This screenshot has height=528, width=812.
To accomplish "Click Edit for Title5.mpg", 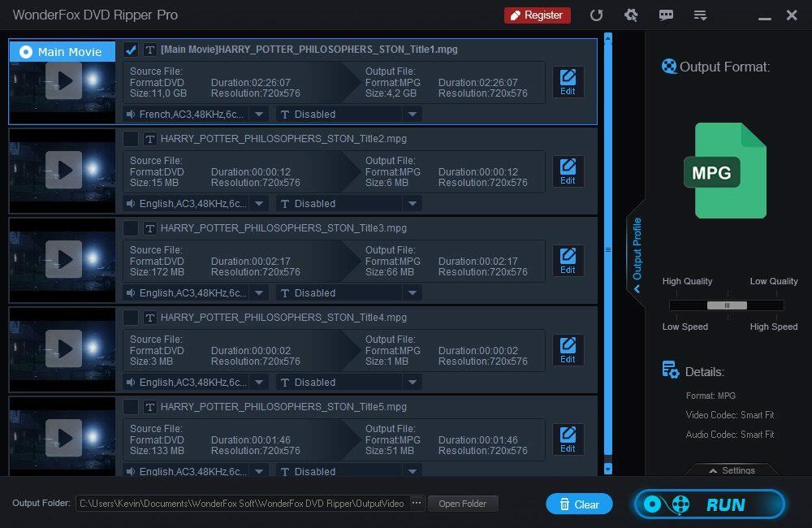I will coord(568,439).
